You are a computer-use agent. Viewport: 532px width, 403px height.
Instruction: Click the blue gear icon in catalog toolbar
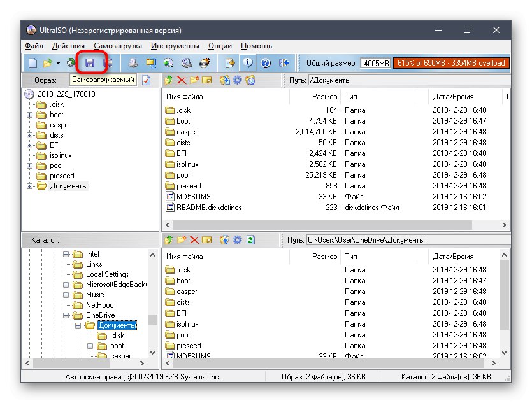pos(238,240)
